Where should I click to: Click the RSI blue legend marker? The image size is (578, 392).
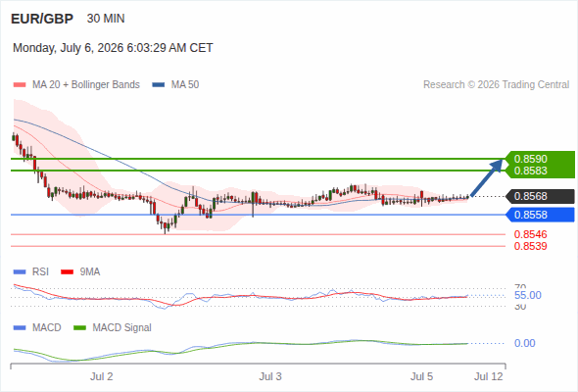20,272
